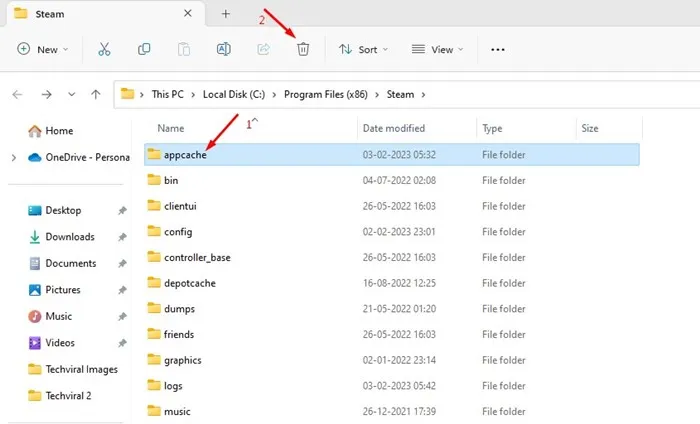Select the config folder
This screenshot has width=700, height=424.
click(392, 232)
